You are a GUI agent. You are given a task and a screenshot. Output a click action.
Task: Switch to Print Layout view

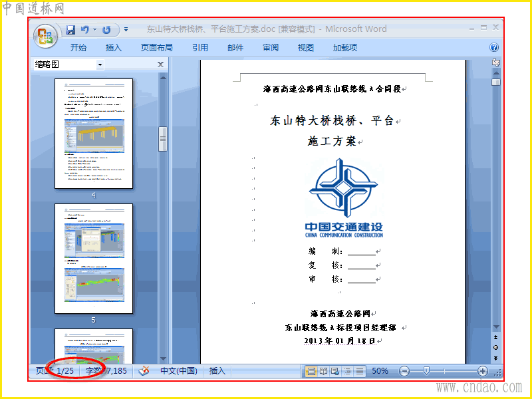coord(311,371)
